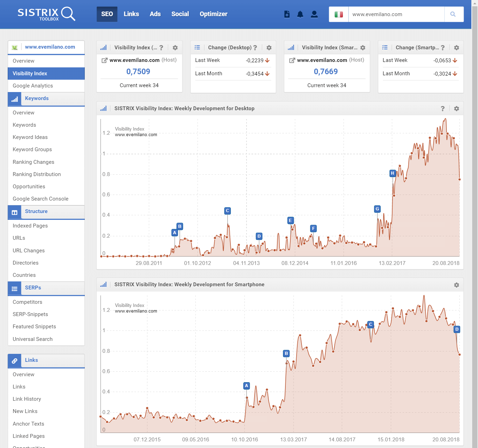This screenshot has height=448, width=478.
Task: Click the list icon in Change (Desktop) header
Action: 197,48
